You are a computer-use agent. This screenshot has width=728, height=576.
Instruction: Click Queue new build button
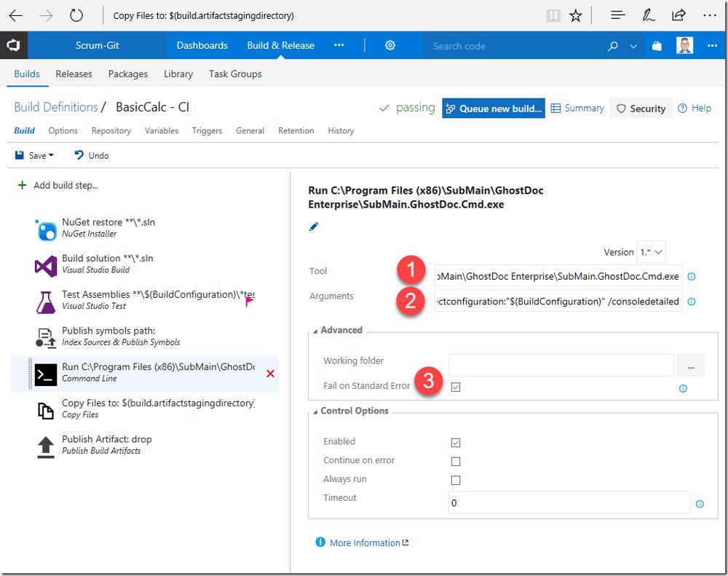[494, 109]
